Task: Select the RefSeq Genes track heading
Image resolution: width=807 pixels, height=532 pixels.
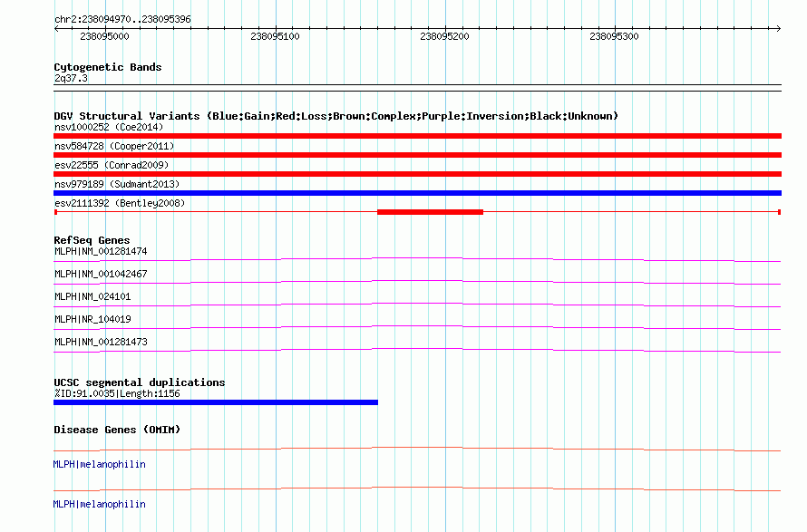Action: [x=92, y=240]
